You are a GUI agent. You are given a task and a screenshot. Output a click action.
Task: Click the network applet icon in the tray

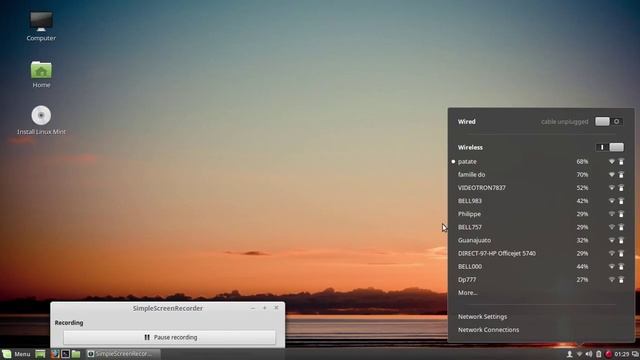(x=579, y=354)
